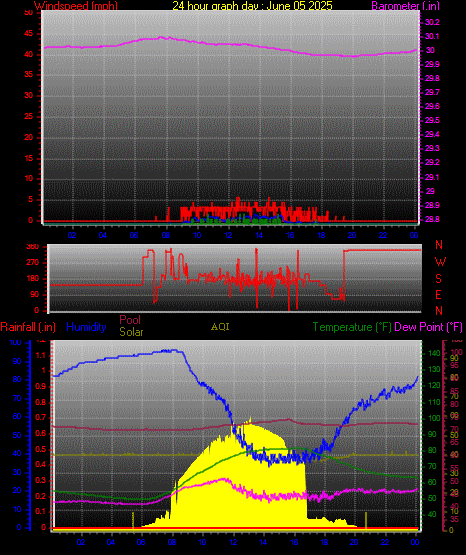Image resolution: width=466 pixels, height=555 pixels.
Task: Click the 'Windspeed (mph)' axis title
Action: point(76,6)
